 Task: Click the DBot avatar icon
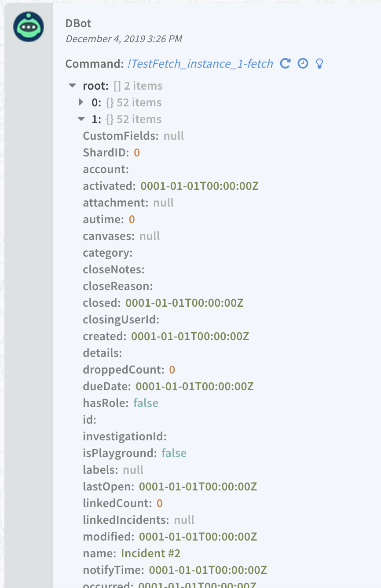29,27
